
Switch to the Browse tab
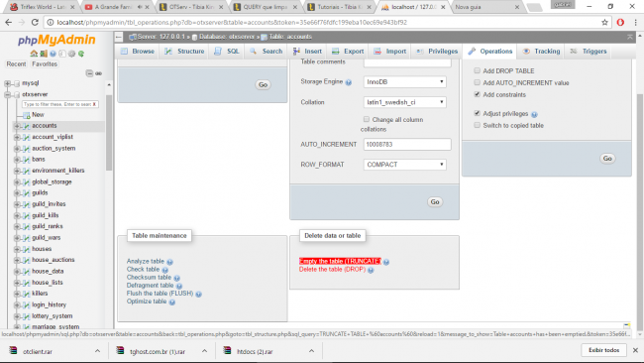coord(138,52)
